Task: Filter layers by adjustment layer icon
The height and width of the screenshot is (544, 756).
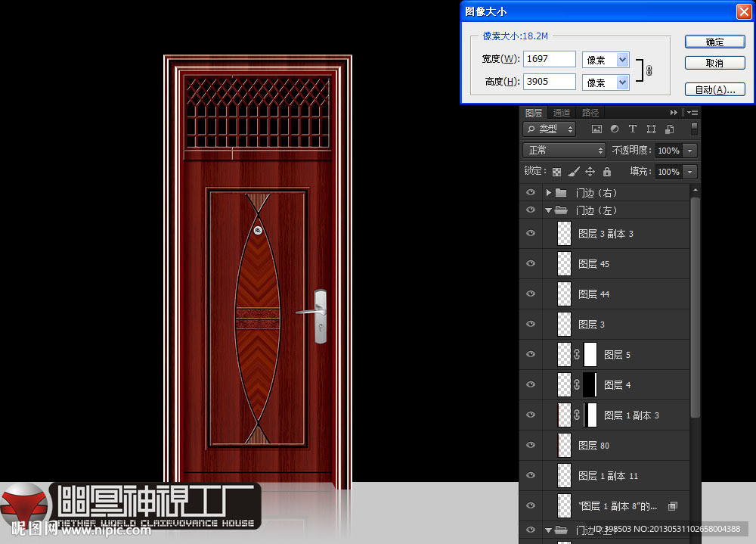Action: [x=615, y=129]
